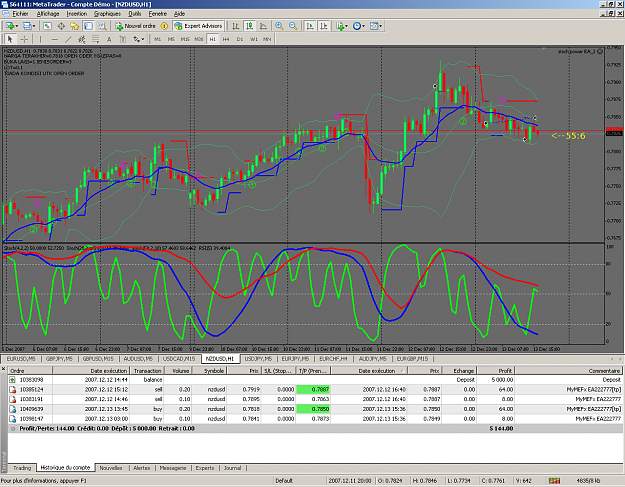
Task: Draw a vertical line
Action: point(40,39)
